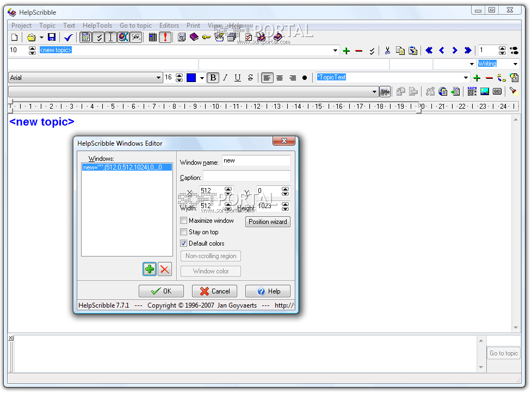
Task: Click in the Caption input field
Action: 246,176
